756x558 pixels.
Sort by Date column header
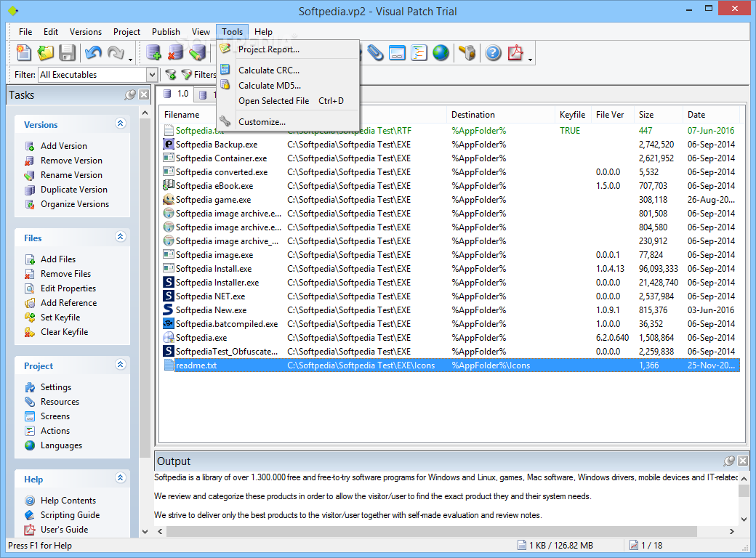(x=711, y=115)
